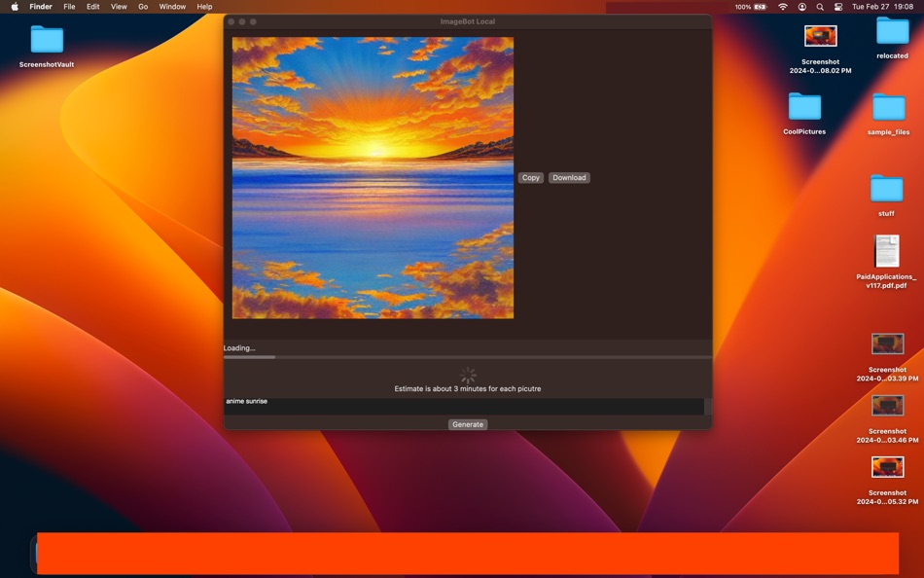Open the Go menu
924x578 pixels.
(142, 6)
